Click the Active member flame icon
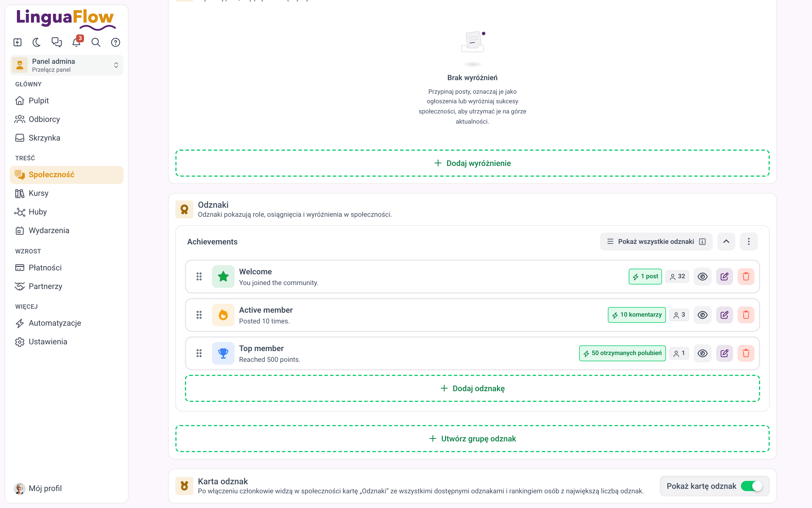The height and width of the screenshot is (508, 812). [223, 315]
